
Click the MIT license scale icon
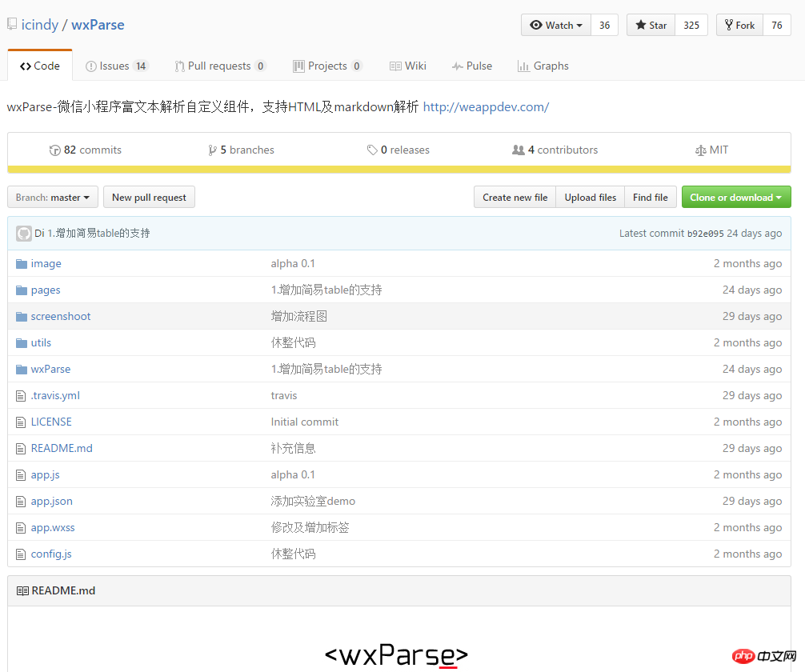pos(701,150)
